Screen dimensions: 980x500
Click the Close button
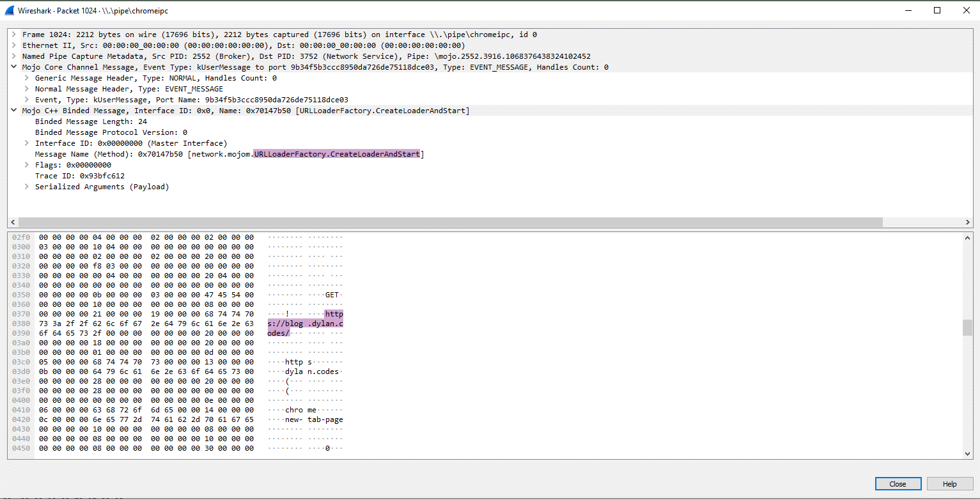898,483
